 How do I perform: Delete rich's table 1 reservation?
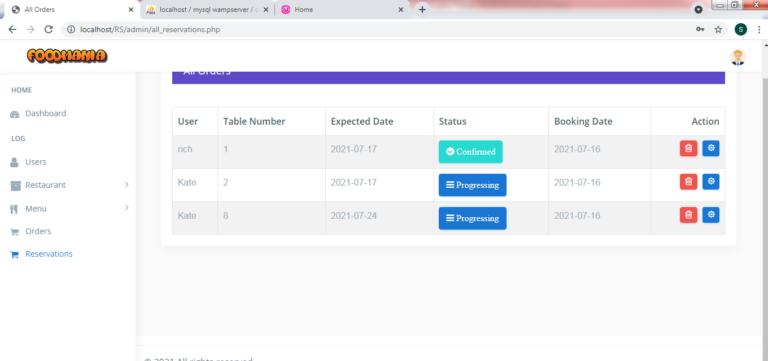688,148
